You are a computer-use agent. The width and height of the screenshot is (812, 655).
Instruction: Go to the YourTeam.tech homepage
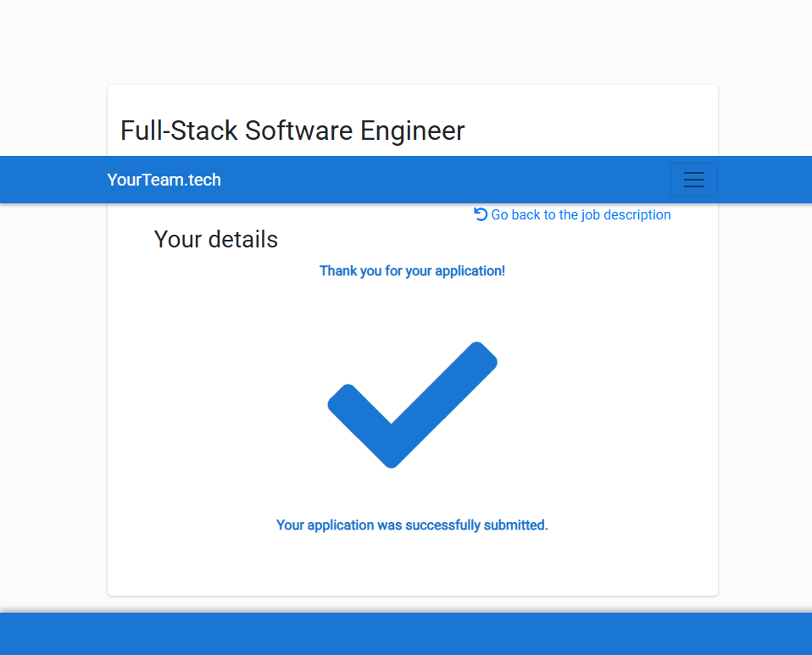164,180
